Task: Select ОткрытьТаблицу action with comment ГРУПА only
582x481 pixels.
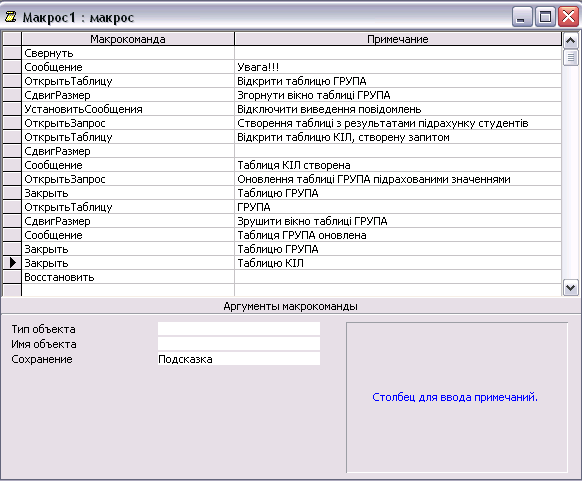Action: tap(128, 207)
